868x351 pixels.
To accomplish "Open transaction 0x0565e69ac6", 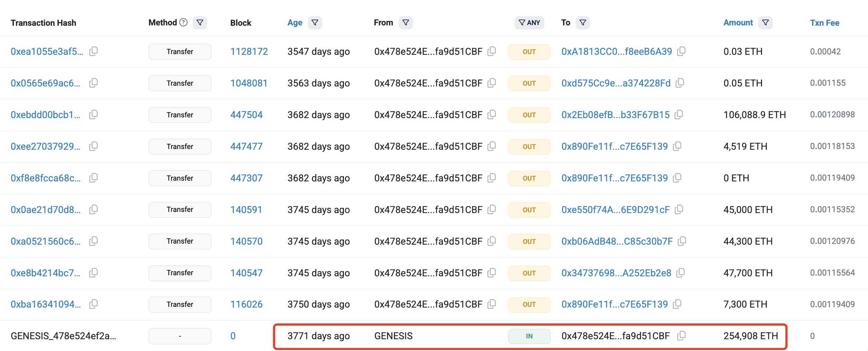I will click(45, 83).
